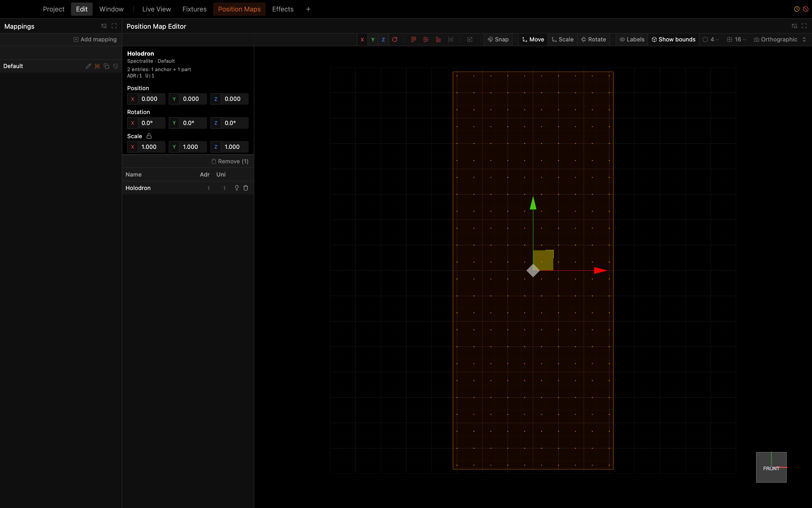Edit the Scale Y value field
This screenshot has width=812, height=508.
pyautogui.click(x=188, y=147)
